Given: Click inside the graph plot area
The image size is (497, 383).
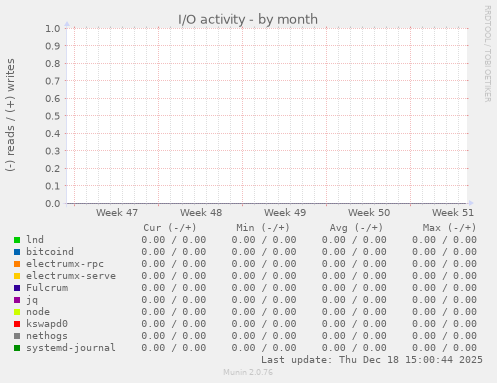Looking at the screenshot, I should [x=267, y=116].
